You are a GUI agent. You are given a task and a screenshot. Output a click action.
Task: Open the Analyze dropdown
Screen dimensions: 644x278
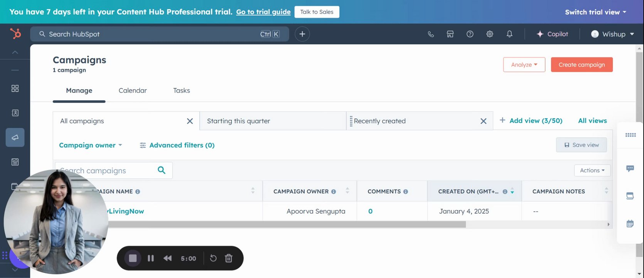pyautogui.click(x=524, y=64)
